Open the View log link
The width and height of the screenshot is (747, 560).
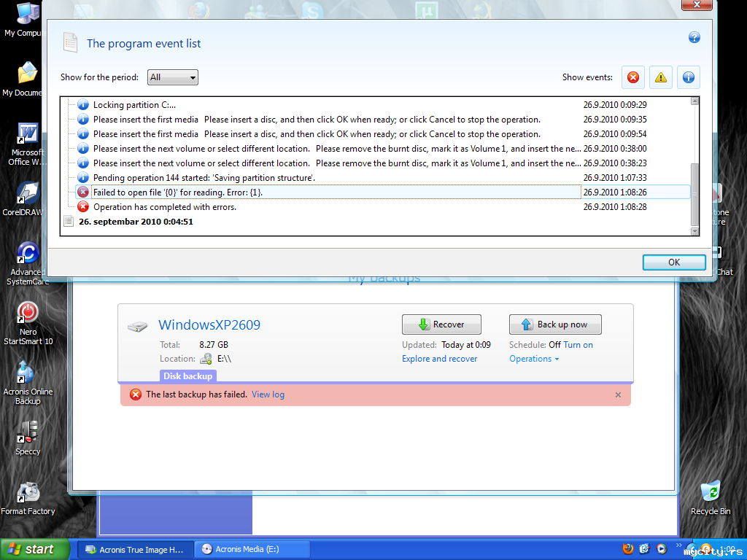pyautogui.click(x=268, y=394)
